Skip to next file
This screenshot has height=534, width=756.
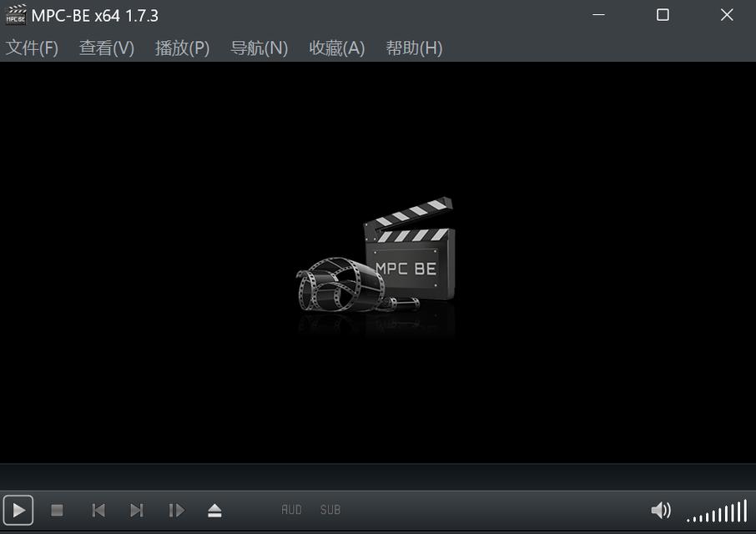pyautogui.click(x=137, y=510)
